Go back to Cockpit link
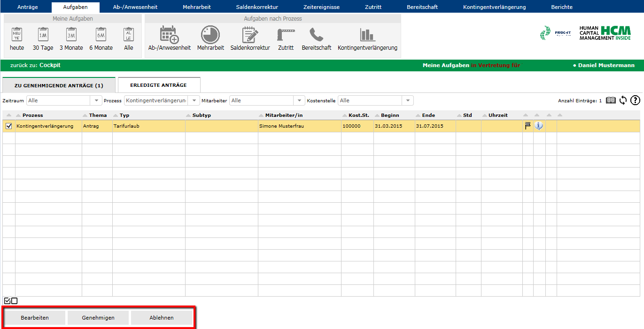This screenshot has width=644, height=329. [50, 65]
